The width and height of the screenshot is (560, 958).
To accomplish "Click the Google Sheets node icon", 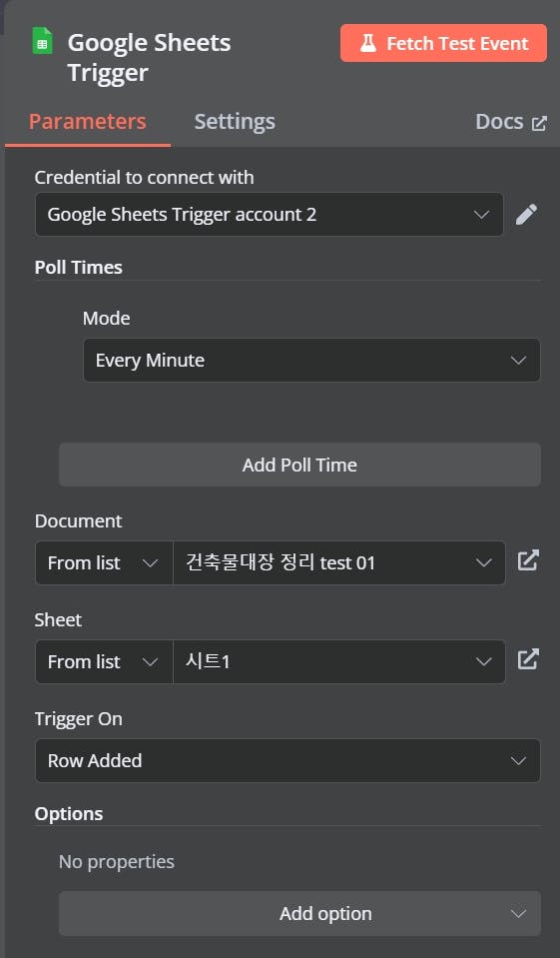I will point(42,42).
